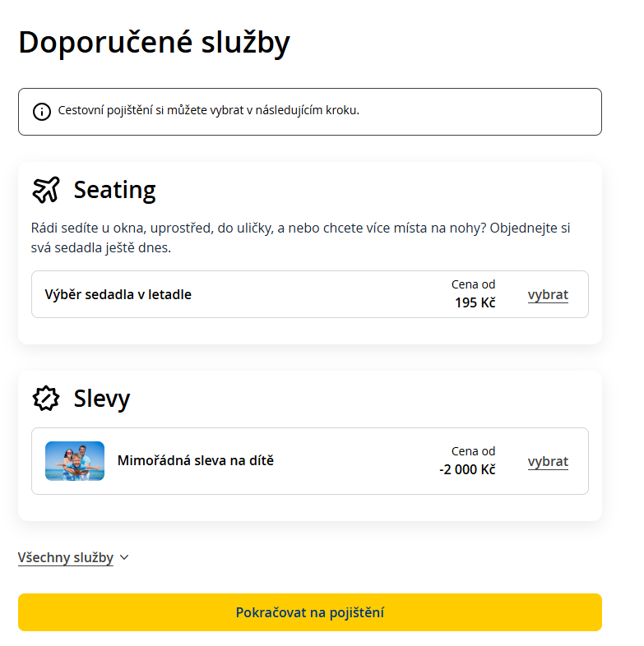Click the airplane icon beside Seating
The width and height of the screenshot is (644, 646).
pyautogui.click(x=46, y=190)
